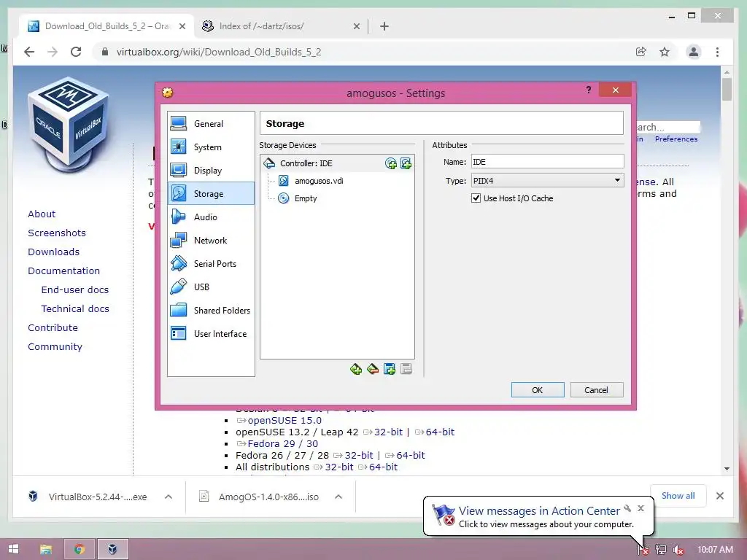Open the muted volume tray icon
The image size is (747, 560).
click(678, 550)
